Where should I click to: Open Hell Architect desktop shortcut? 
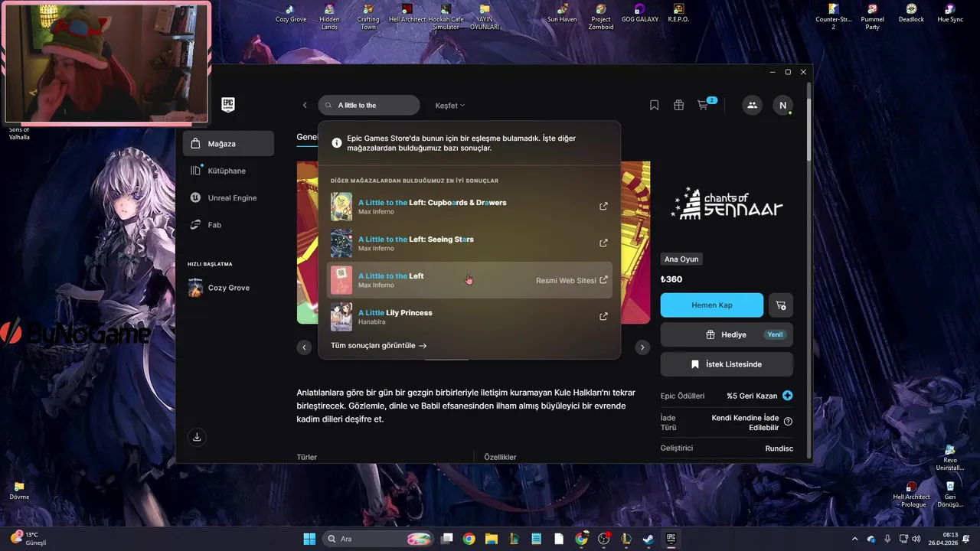point(407,13)
